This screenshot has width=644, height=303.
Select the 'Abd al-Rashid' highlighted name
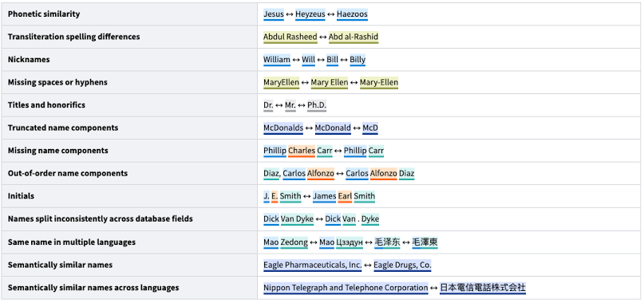pyautogui.click(x=354, y=37)
